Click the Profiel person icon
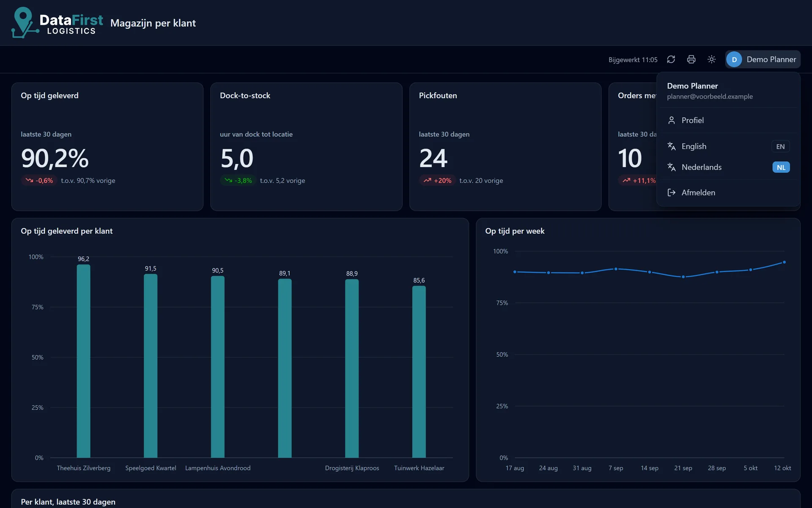Screen dimensions: 812x508 coord(671,120)
